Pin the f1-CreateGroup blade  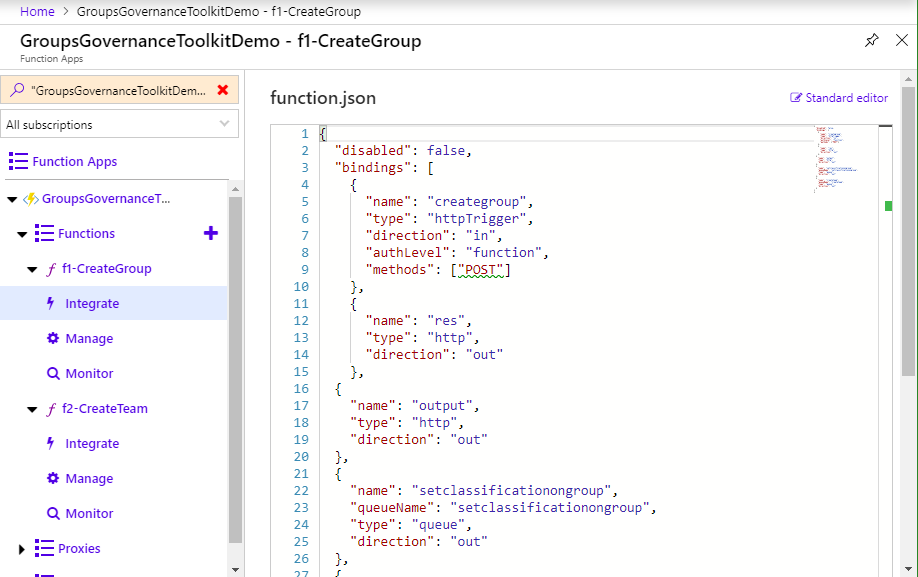872,40
